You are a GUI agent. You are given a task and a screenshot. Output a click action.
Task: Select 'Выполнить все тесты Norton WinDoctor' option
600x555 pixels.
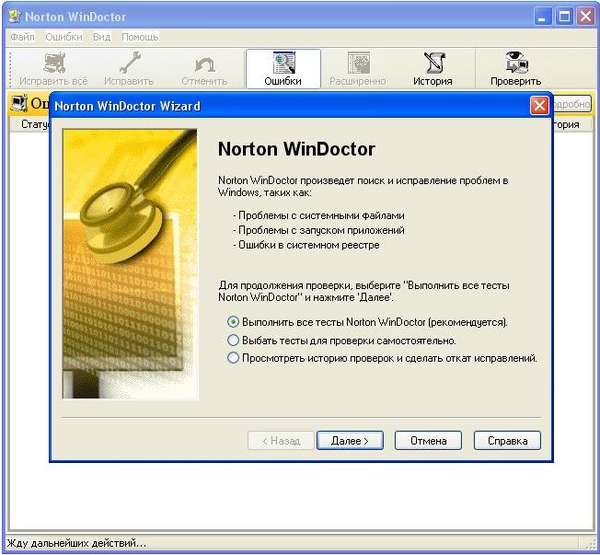coord(233,322)
